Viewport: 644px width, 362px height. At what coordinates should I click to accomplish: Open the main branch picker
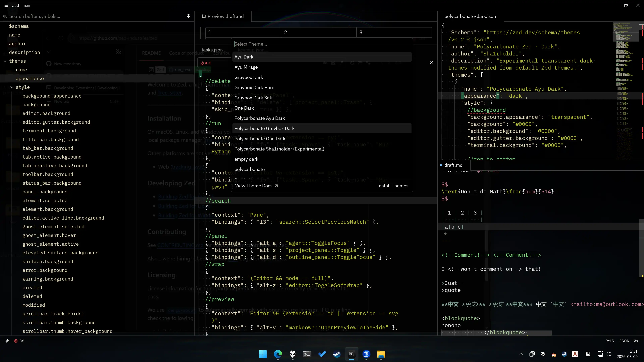(x=27, y=6)
